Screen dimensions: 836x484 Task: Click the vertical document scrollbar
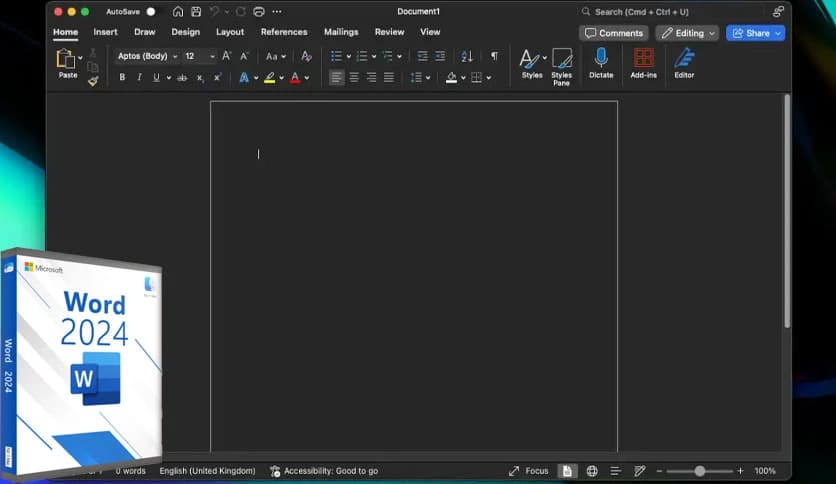(787, 212)
